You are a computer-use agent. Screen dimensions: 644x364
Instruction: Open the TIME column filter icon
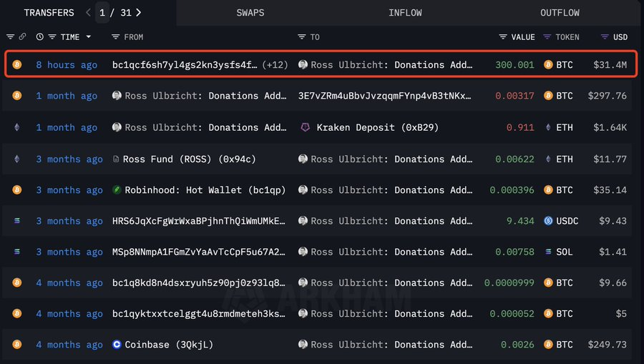52,37
